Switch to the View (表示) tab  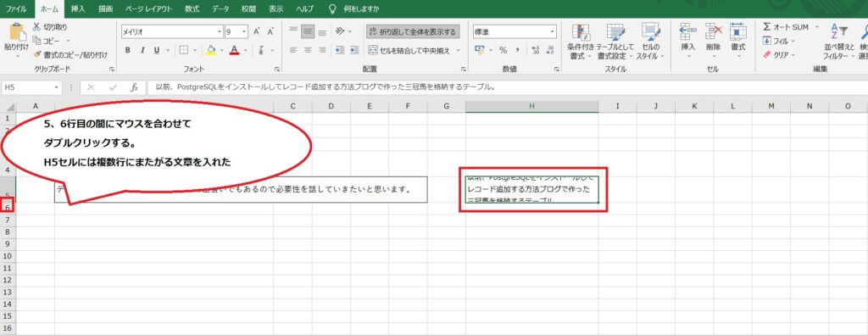tap(275, 8)
